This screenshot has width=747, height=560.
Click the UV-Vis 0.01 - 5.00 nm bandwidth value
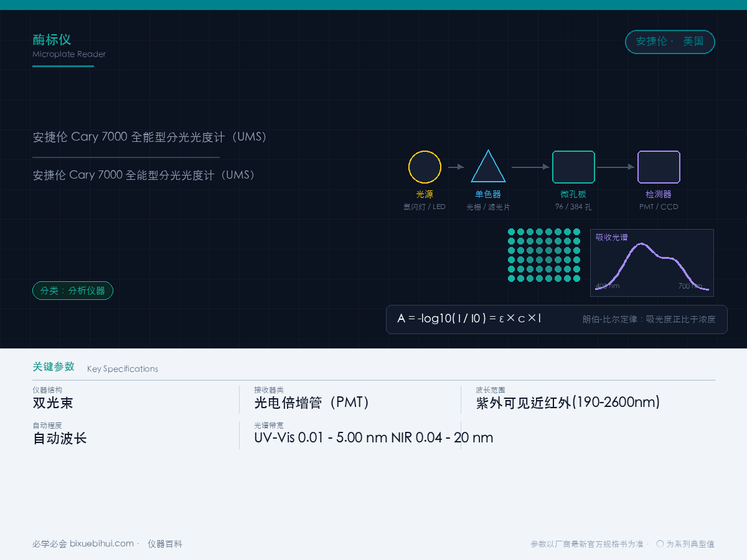pos(374,437)
